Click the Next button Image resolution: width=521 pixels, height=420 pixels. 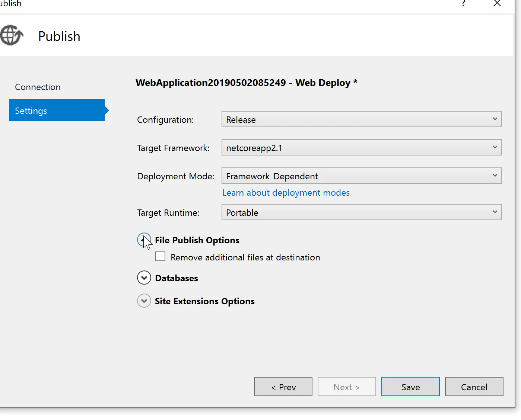pos(347,387)
